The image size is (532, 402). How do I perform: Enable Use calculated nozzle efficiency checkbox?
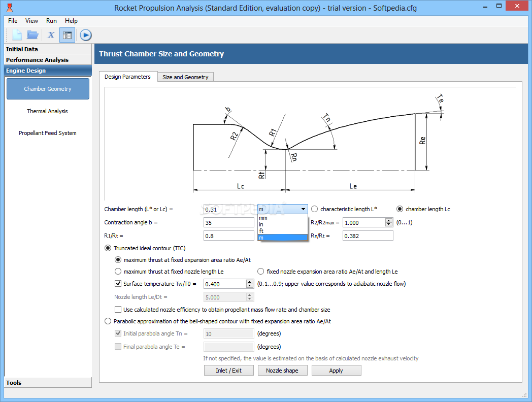click(x=118, y=310)
